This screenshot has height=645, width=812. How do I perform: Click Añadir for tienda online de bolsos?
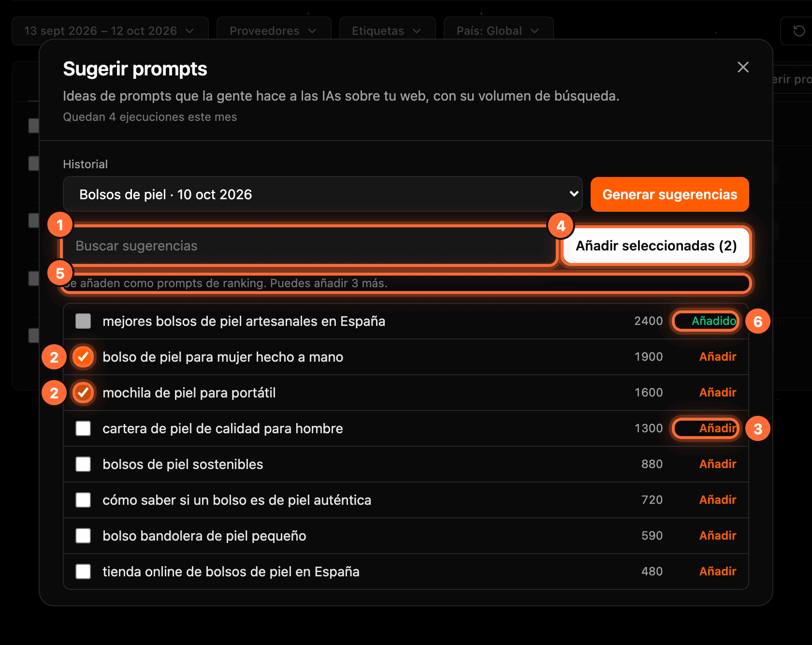tap(718, 572)
